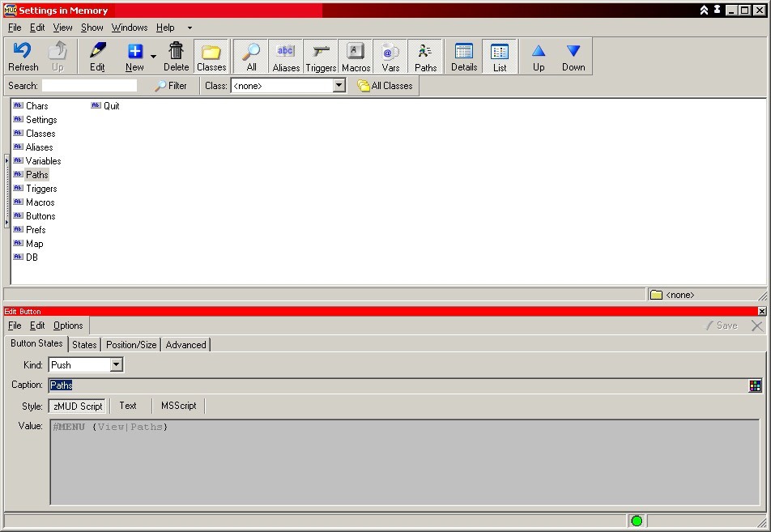
Task: Show All settings with magnifier icon
Action: [x=251, y=57]
